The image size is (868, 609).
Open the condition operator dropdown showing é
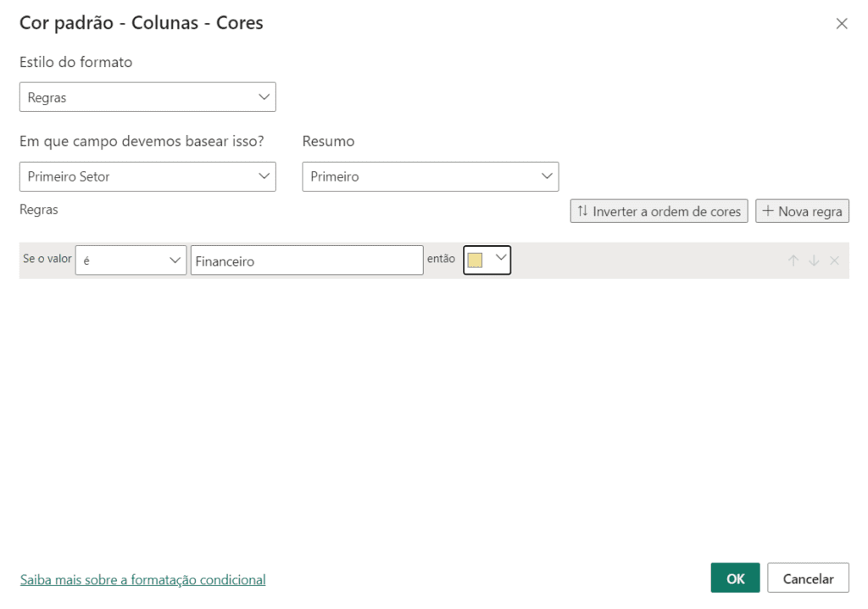[131, 261]
